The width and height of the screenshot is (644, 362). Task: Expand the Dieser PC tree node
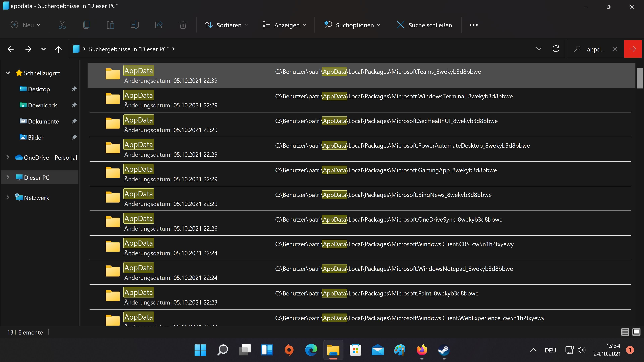8,177
